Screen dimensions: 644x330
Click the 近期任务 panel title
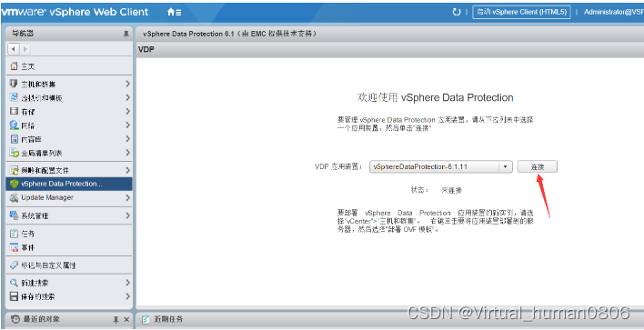(168, 319)
